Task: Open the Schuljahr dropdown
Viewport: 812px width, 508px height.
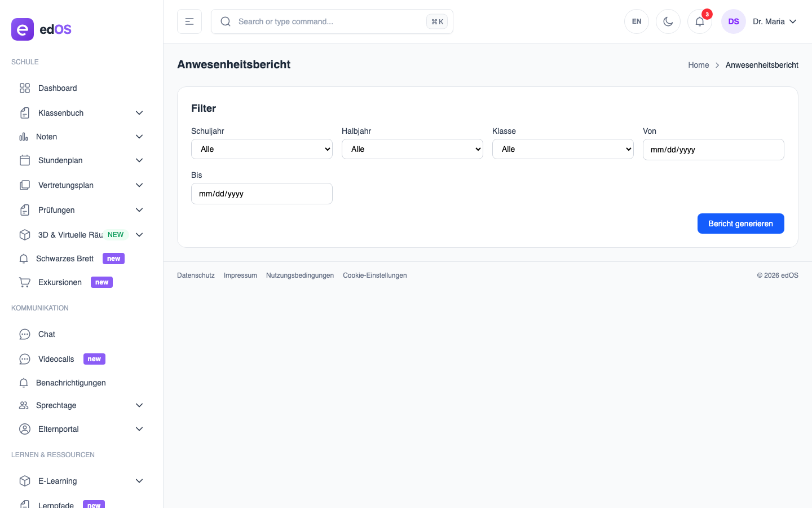Action: [262, 148]
